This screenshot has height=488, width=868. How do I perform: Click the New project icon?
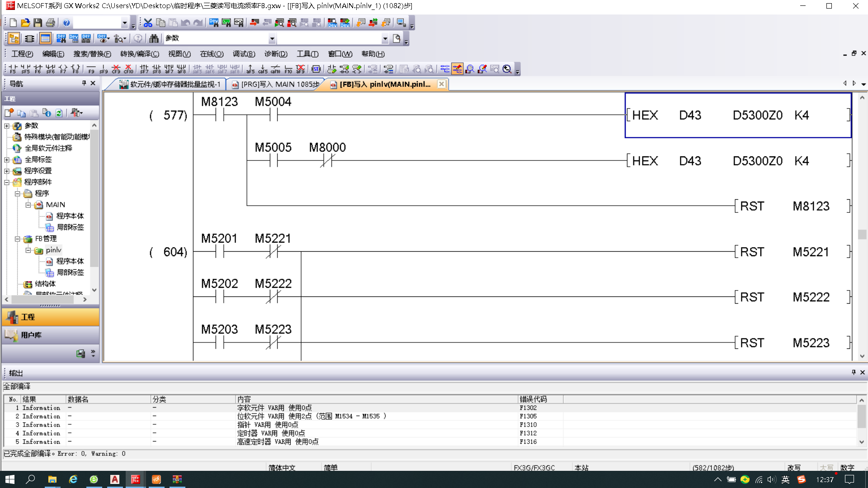pyautogui.click(x=13, y=23)
